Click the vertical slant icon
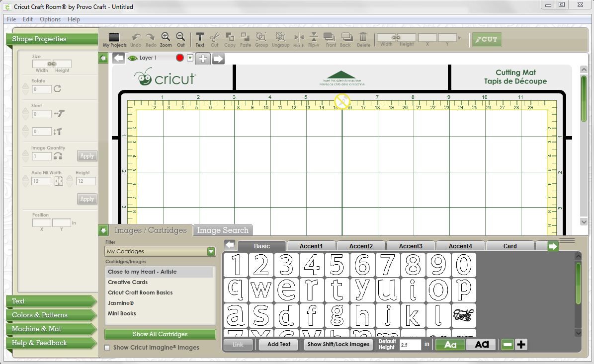Viewport: 594px width, 364px height. point(57,131)
